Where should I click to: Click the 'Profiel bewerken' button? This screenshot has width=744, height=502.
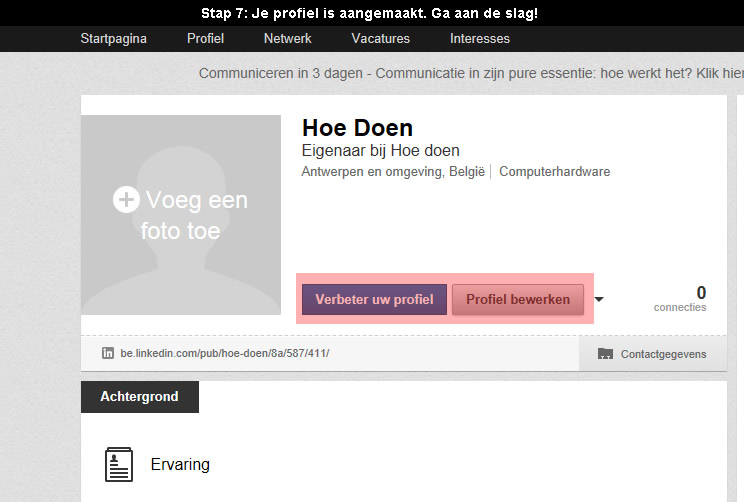[518, 299]
